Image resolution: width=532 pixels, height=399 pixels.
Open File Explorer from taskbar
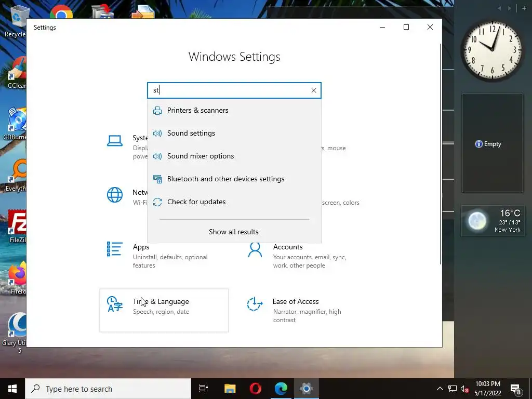[230, 389]
